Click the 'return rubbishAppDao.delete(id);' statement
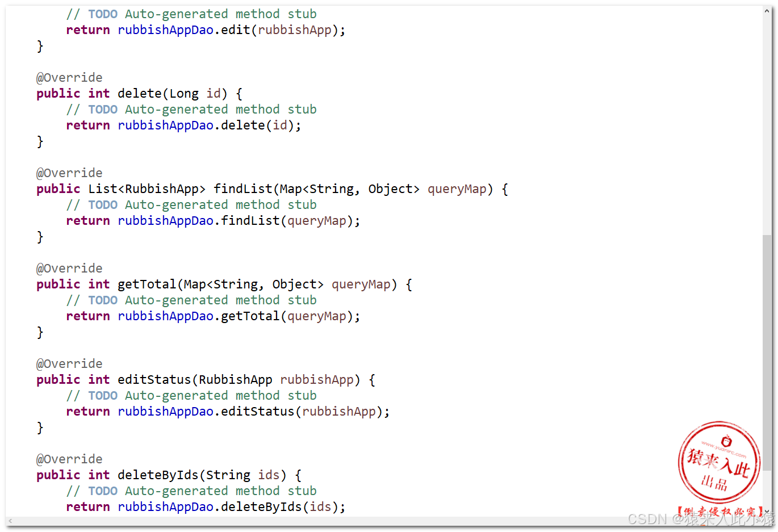778x532 pixels. (183, 125)
